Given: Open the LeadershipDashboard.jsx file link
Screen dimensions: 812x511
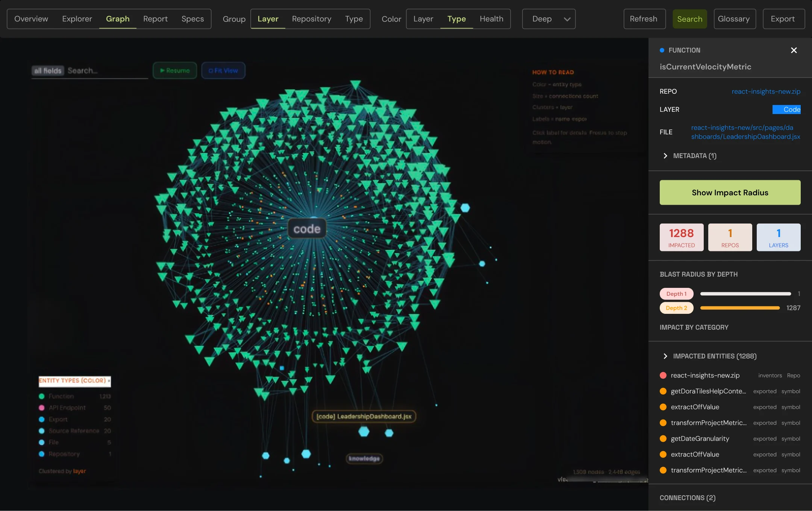Looking at the screenshot, I should pyautogui.click(x=745, y=132).
